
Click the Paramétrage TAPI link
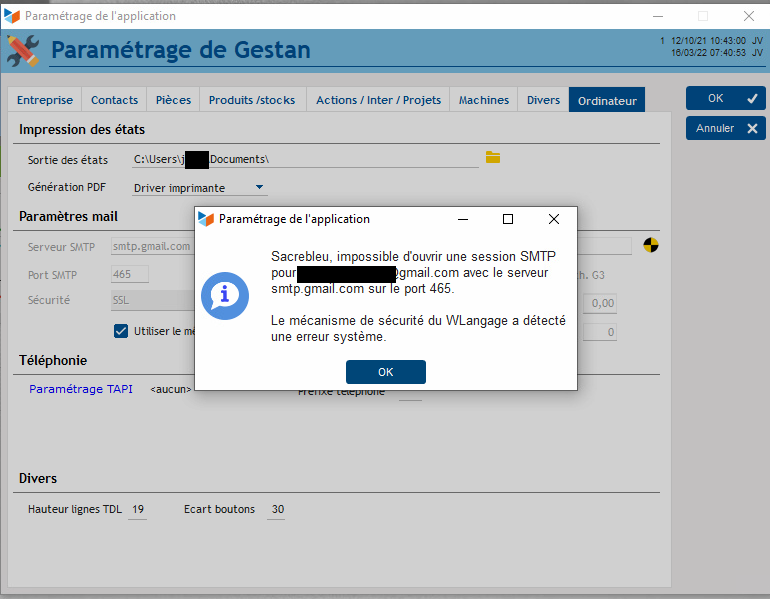(80, 389)
